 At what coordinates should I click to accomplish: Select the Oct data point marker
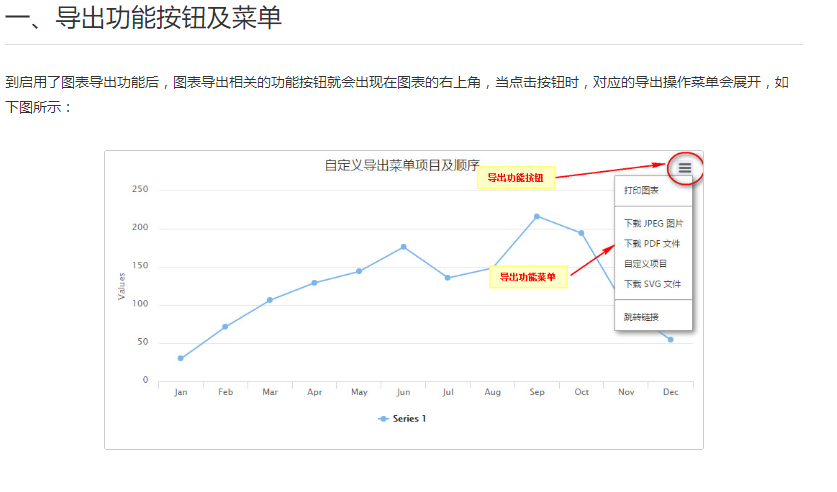pos(581,233)
